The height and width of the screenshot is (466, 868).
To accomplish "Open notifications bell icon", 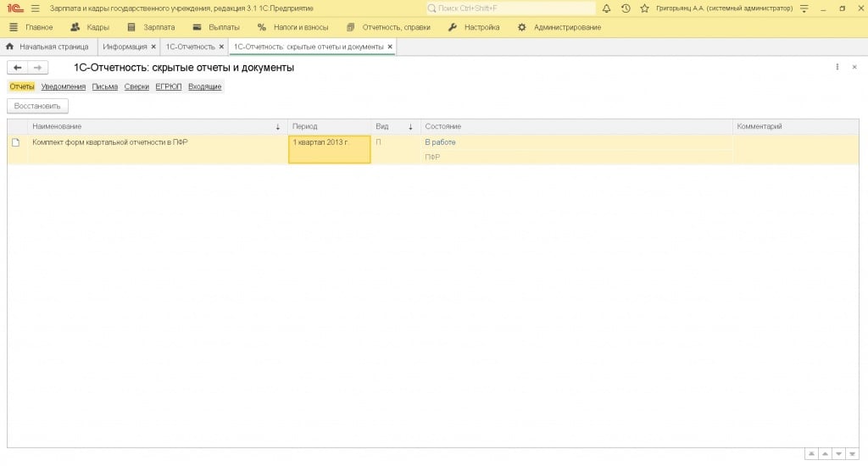I will tap(607, 8).
